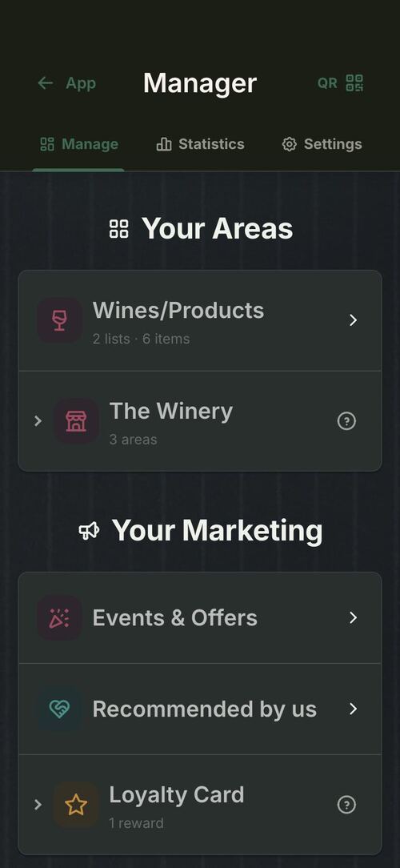Switch to the Statistics tab
The width and height of the screenshot is (400, 868).
200,144
